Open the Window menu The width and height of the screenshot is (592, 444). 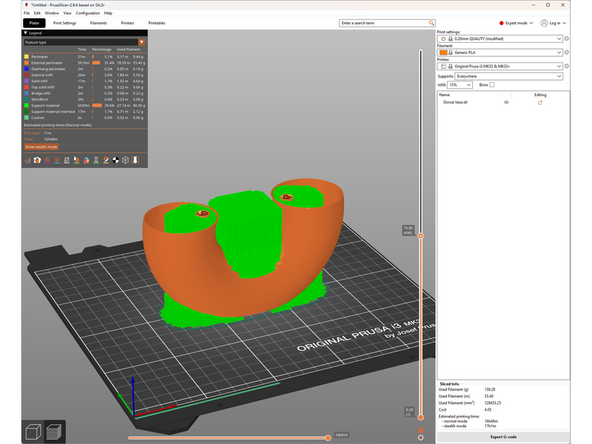coord(52,13)
